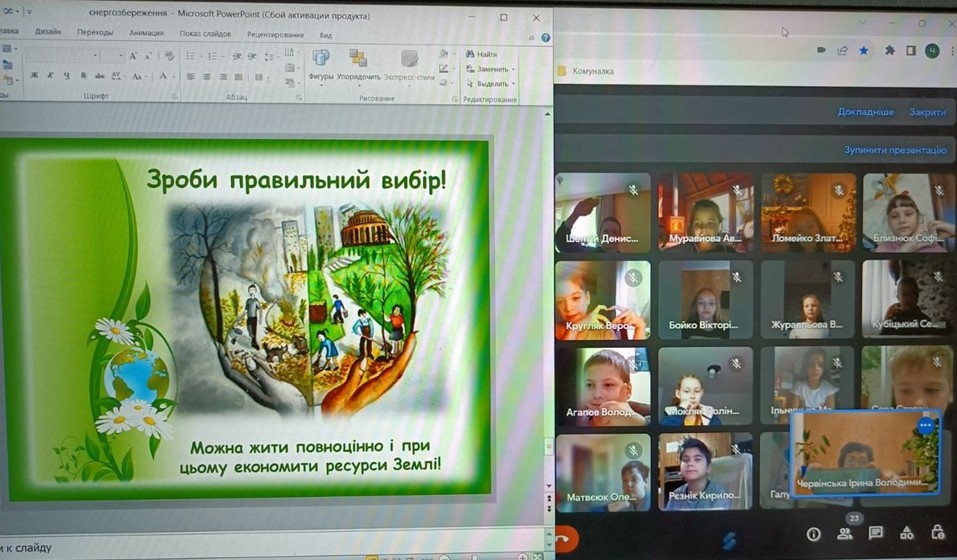Open the Рецензирование ribbon tab

(275, 35)
